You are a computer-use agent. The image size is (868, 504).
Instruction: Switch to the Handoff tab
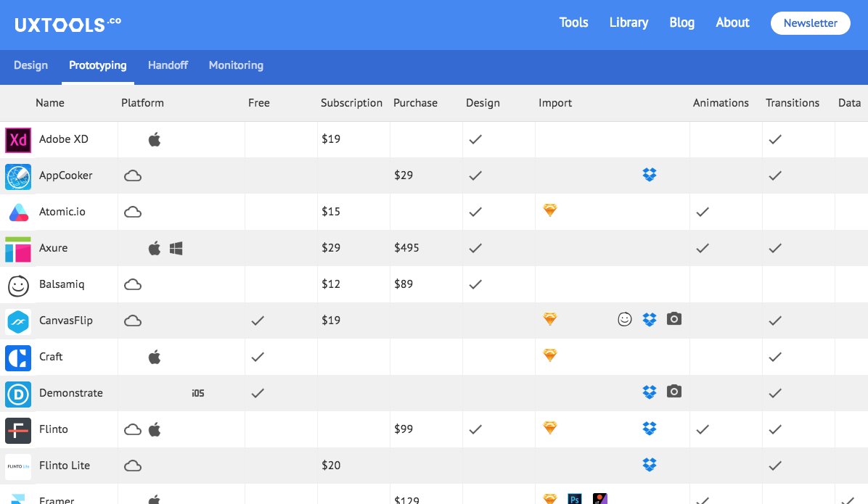168,65
